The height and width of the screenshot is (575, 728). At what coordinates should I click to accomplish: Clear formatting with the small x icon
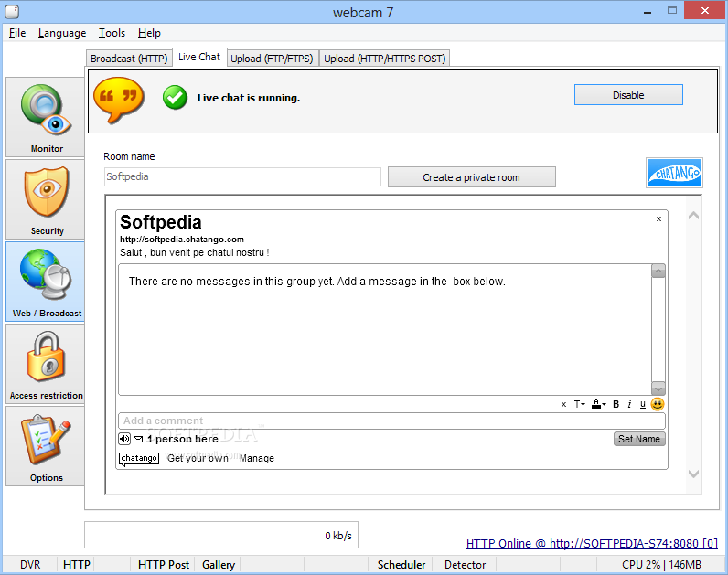pyautogui.click(x=563, y=405)
